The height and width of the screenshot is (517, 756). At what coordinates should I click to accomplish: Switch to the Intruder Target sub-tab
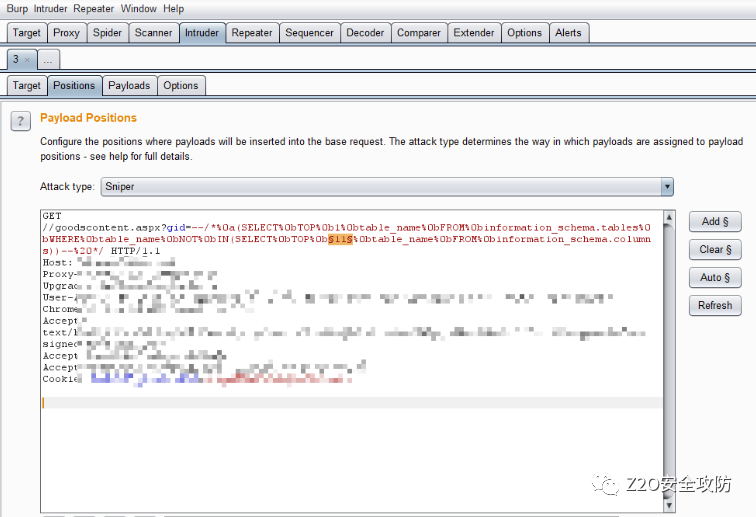pyautogui.click(x=27, y=85)
